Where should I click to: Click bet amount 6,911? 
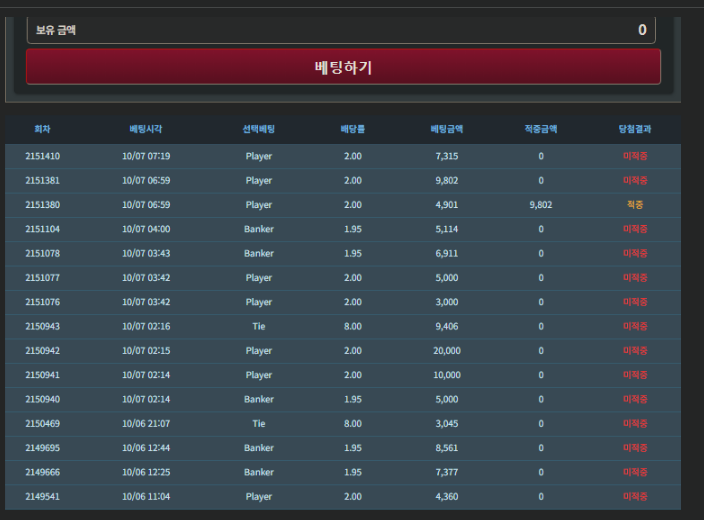pyautogui.click(x=447, y=253)
